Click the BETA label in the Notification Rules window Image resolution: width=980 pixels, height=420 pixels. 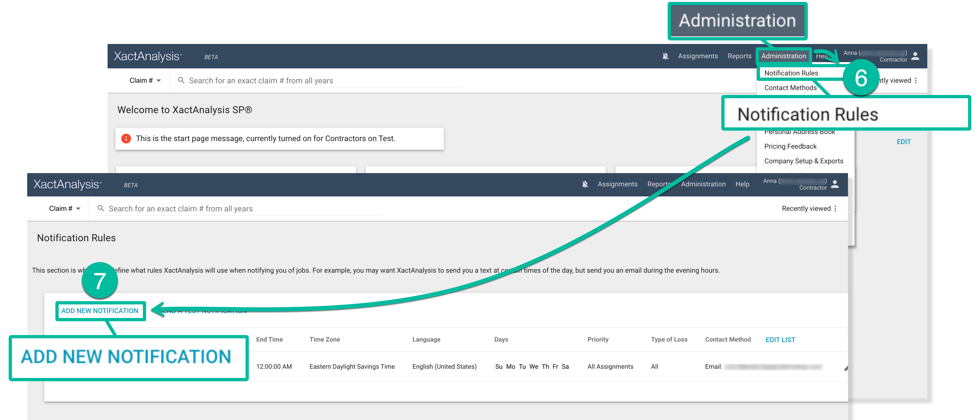[130, 185]
